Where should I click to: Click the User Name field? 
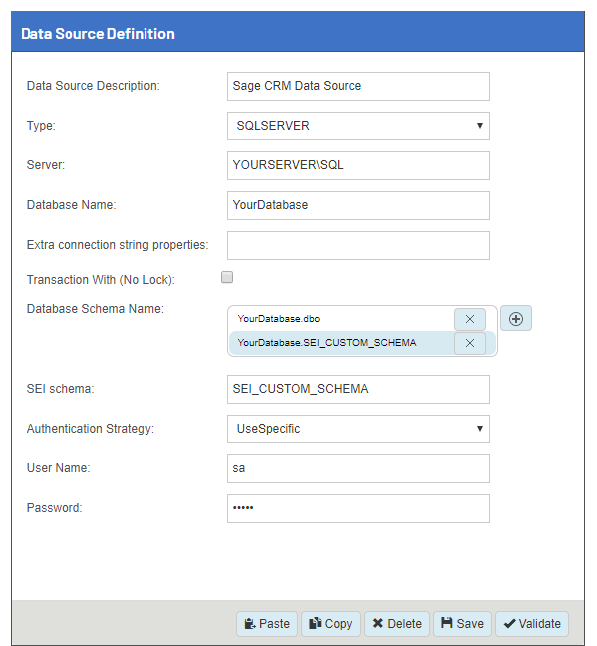pyautogui.click(x=358, y=468)
